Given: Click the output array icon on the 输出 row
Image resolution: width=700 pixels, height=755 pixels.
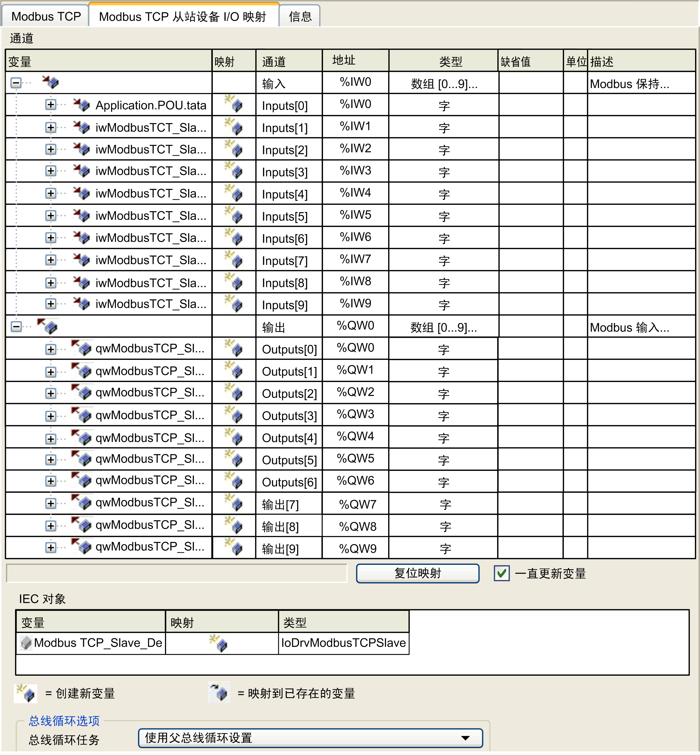Looking at the screenshot, I should click(x=50, y=327).
